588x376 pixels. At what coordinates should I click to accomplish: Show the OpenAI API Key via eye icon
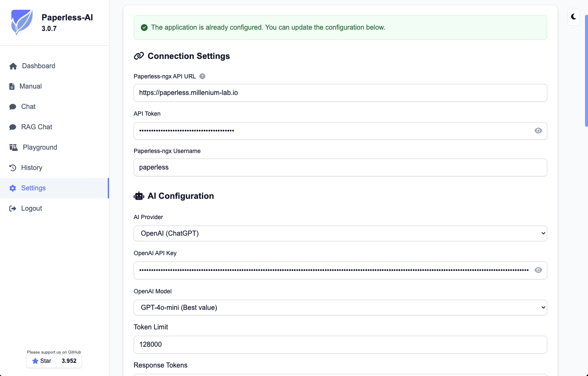(538, 270)
